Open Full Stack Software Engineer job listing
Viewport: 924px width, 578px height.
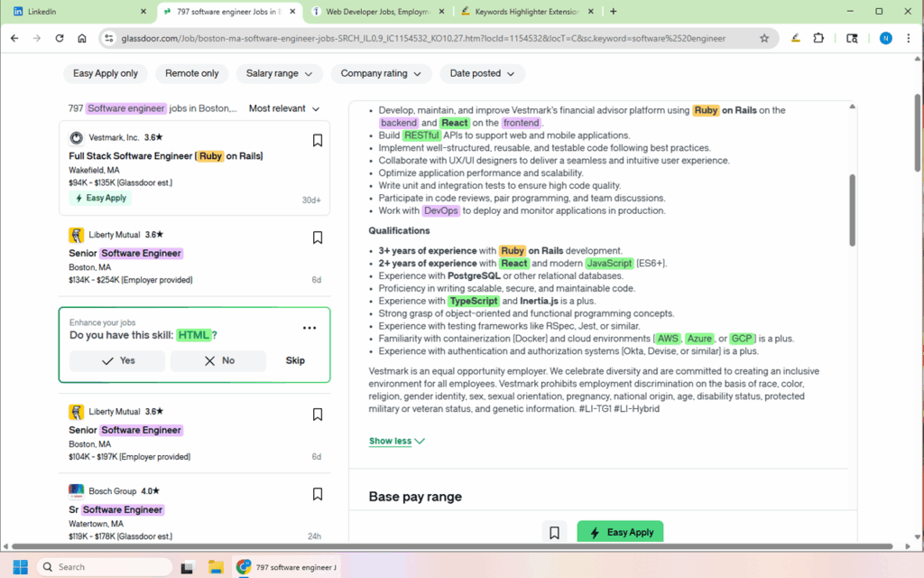click(166, 156)
